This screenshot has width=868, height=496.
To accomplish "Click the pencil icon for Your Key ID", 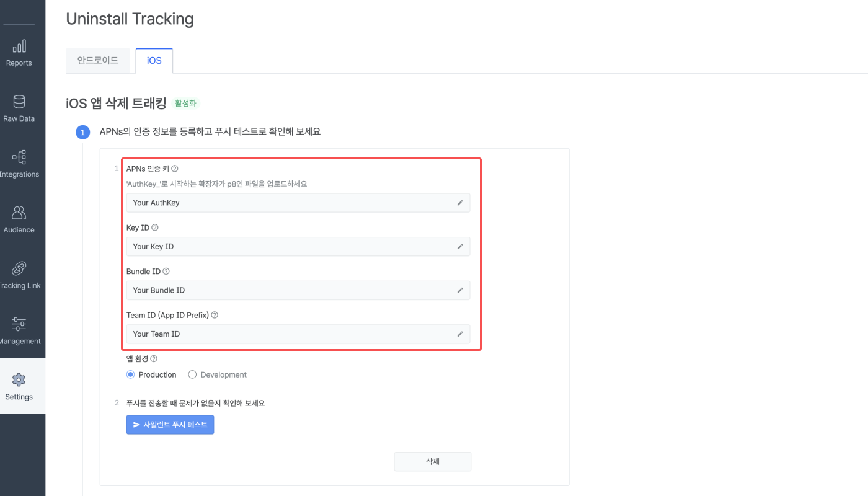I will point(460,246).
